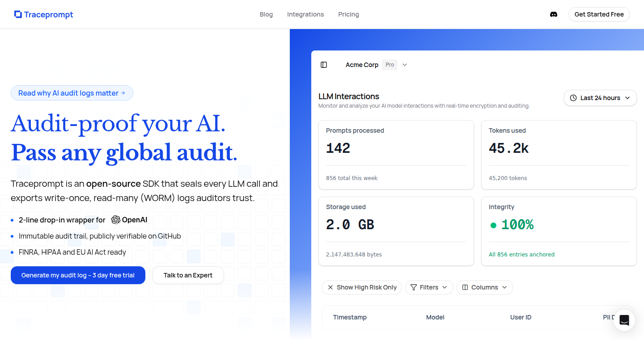Click the Integrity 100% value
644x340 pixels.
(517, 225)
